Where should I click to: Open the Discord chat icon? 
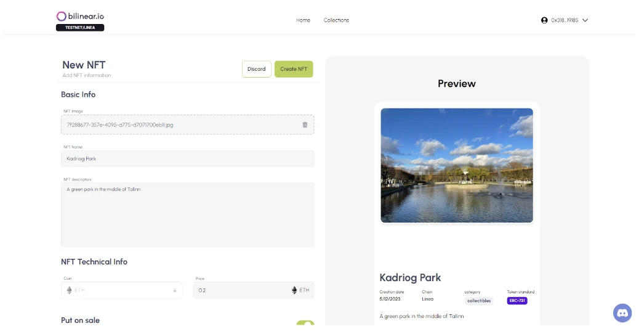[x=622, y=313]
